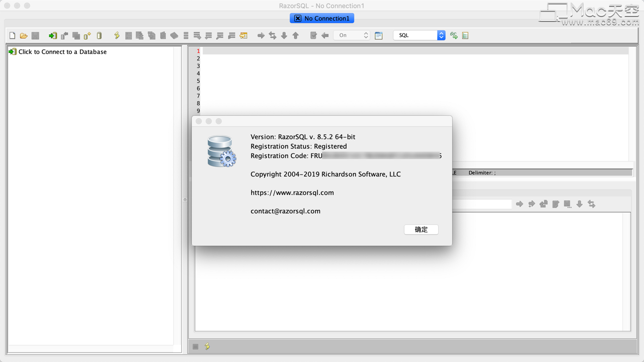Image resolution: width=644 pixels, height=362 pixels.
Task: Open a file using the yellow folder icon
Action: 23,35
